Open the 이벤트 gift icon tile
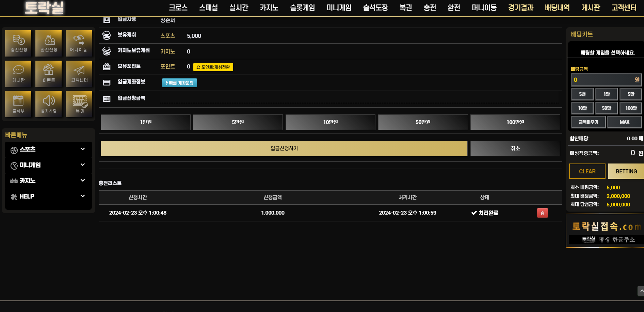This screenshot has width=644, height=312. [x=49, y=74]
